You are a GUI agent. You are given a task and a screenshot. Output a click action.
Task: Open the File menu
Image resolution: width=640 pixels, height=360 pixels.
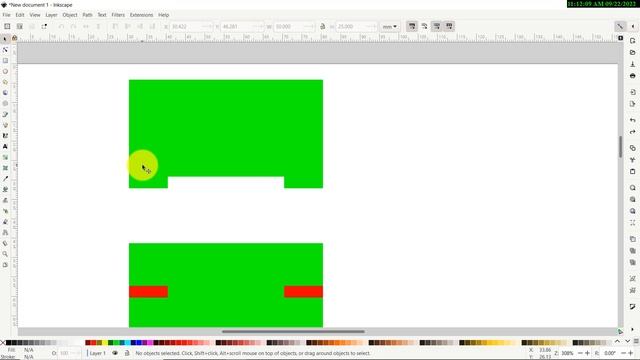pyautogui.click(x=6, y=15)
